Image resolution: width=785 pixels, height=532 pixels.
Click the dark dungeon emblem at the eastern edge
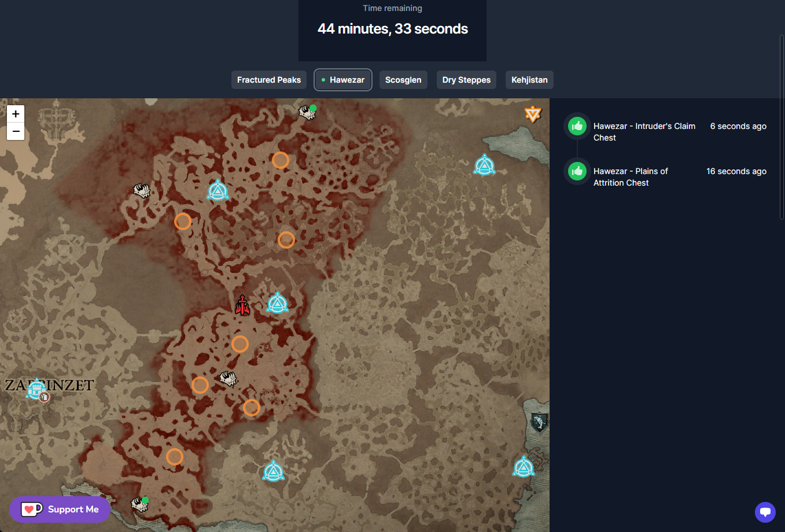pyautogui.click(x=539, y=423)
